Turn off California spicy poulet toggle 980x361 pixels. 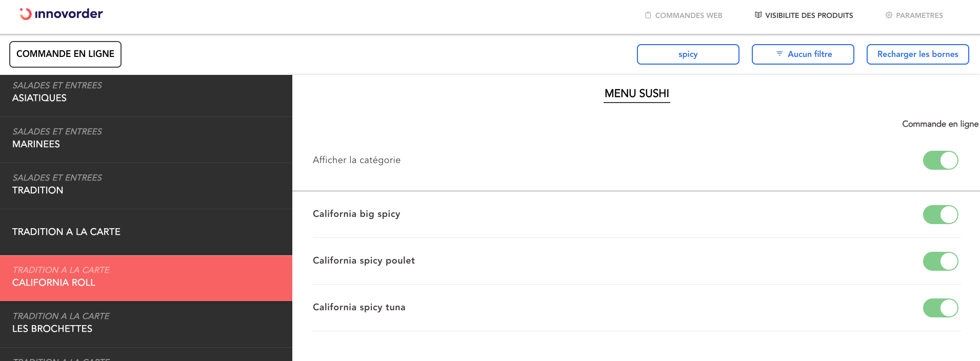tap(940, 261)
